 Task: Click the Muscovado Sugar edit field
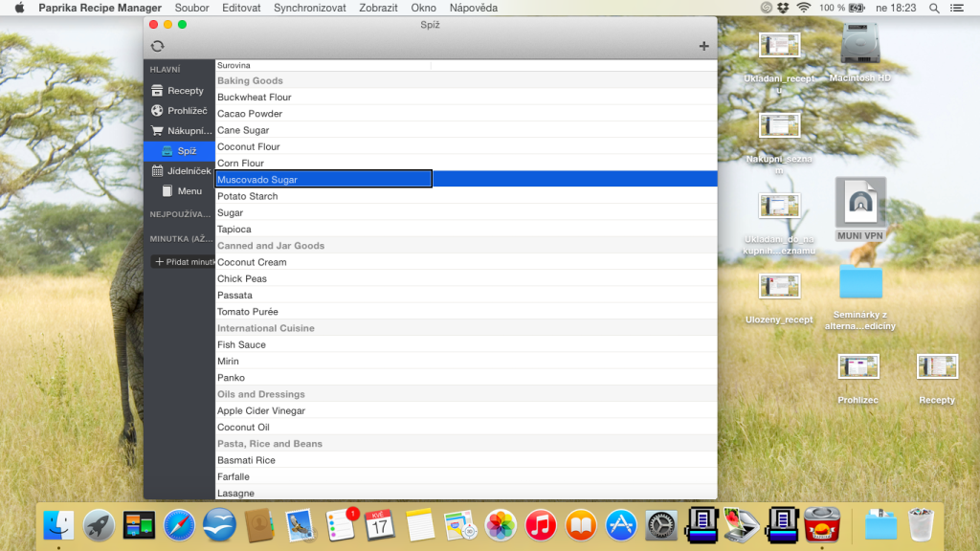click(323, 179)
